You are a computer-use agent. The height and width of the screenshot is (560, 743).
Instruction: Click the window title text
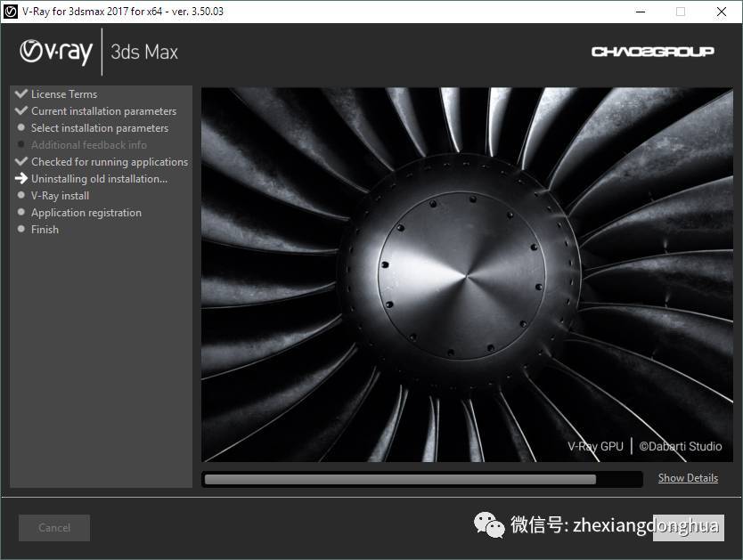click(123, 12)
